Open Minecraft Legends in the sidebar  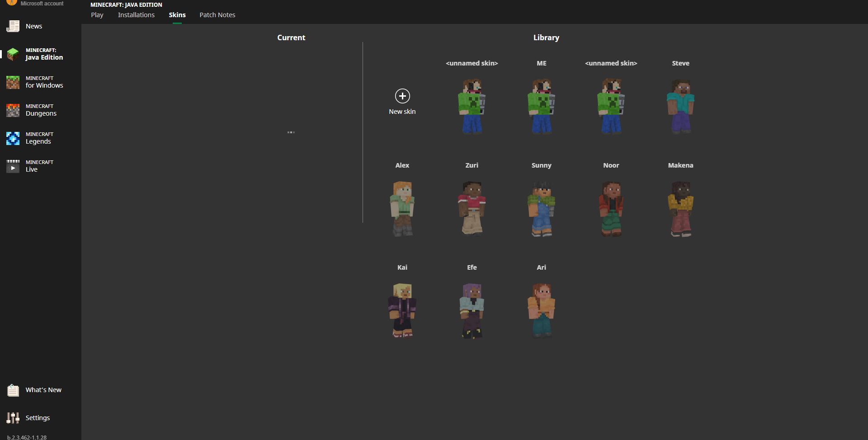pos(40,138)
